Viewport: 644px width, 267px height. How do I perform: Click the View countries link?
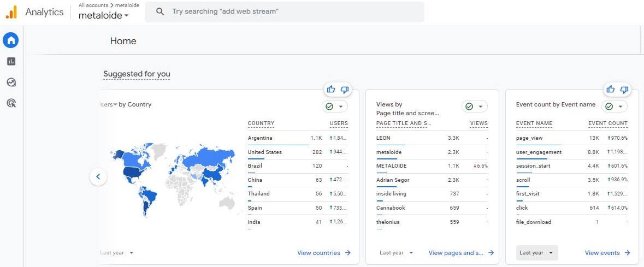click(x=318, y=253)
